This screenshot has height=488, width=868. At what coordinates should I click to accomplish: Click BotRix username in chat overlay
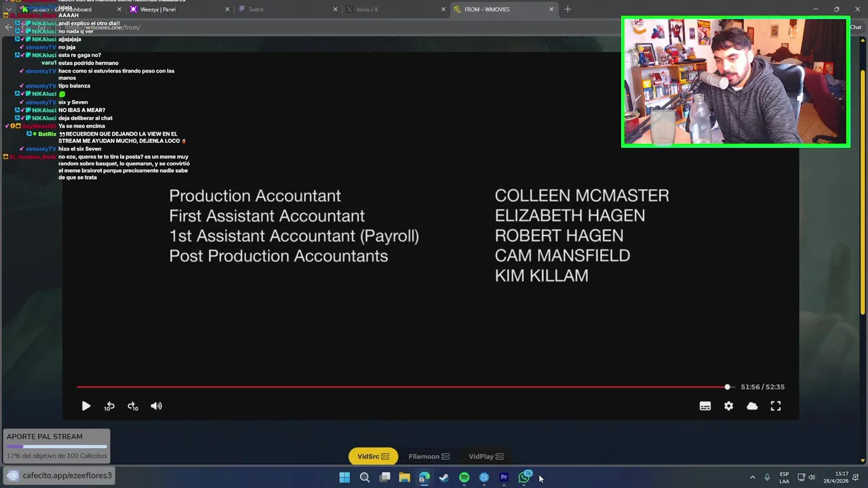click(x=47, y=134)
